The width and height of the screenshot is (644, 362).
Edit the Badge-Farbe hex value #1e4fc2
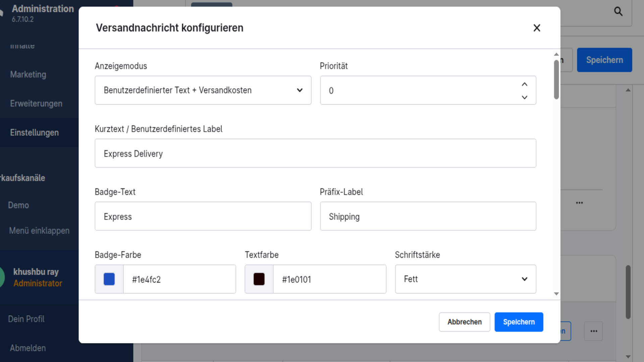click(179, 279)
